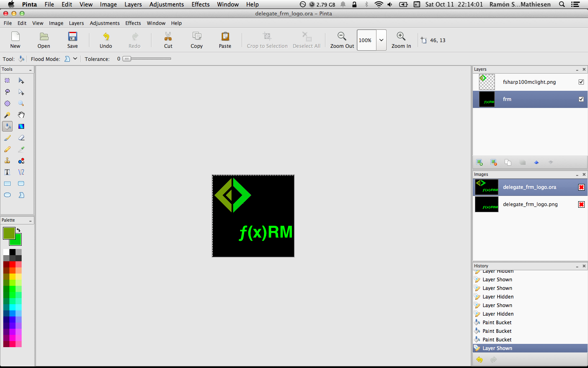This screenshot has width=588, height=368.
Task: Minimize the History panel
Action: coord(577,267)
